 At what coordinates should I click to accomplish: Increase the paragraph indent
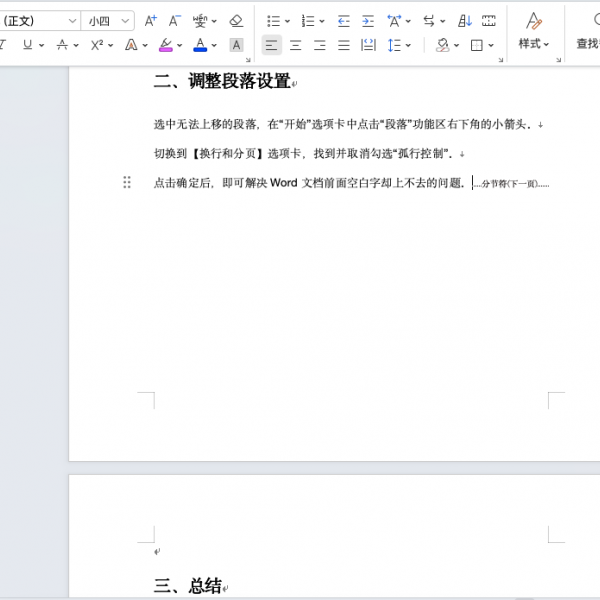[x=368, y=20]
